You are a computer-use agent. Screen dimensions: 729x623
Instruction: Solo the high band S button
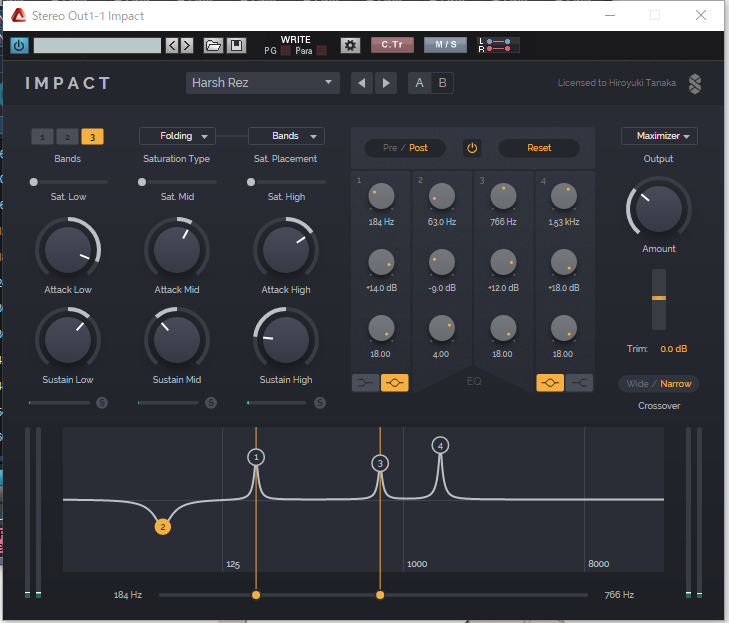[320, 403]
